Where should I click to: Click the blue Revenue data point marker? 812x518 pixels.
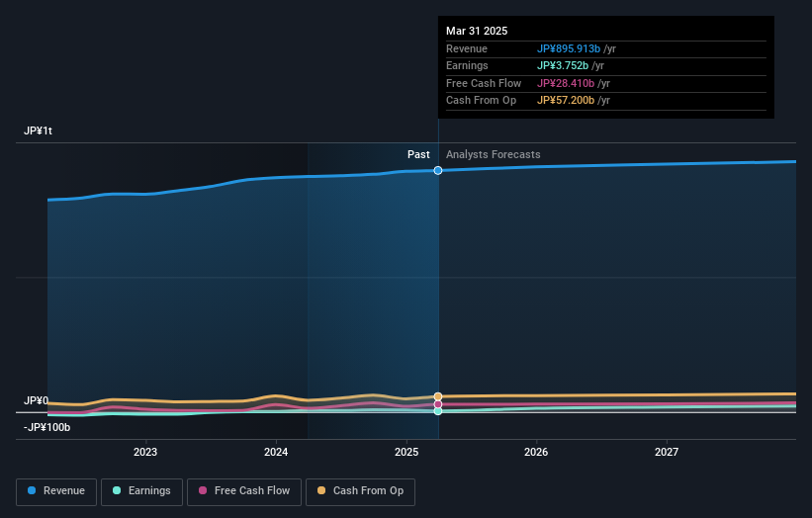[x=438, y=170]
